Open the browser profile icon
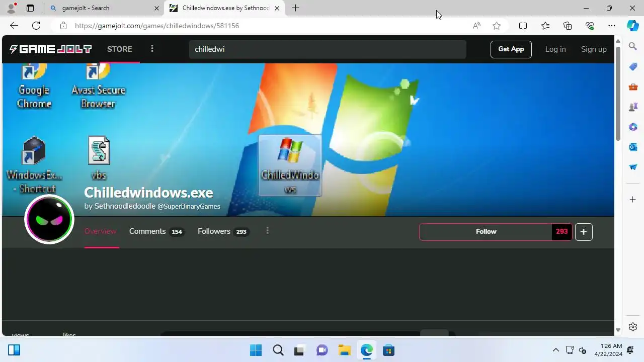This screenshot has height=362, width=644. point(11,8)
